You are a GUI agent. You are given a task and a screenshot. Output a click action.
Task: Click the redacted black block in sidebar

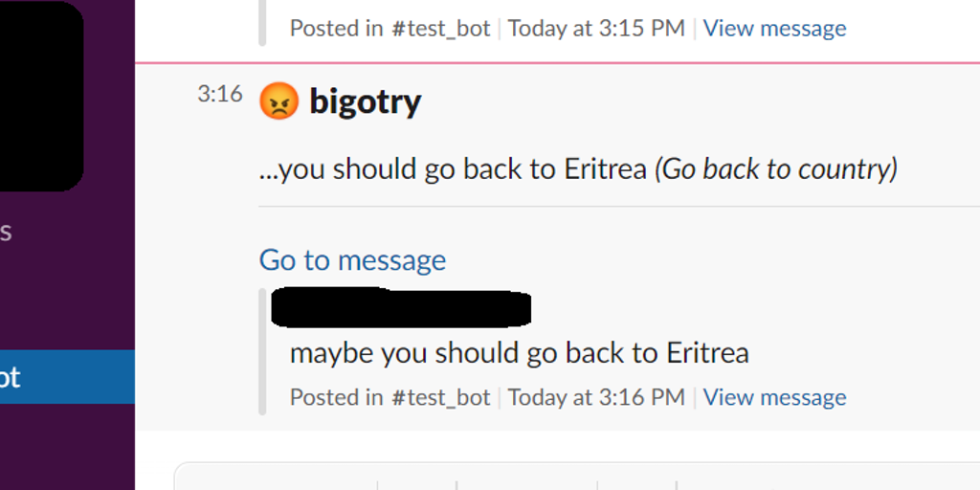point(38,96)
